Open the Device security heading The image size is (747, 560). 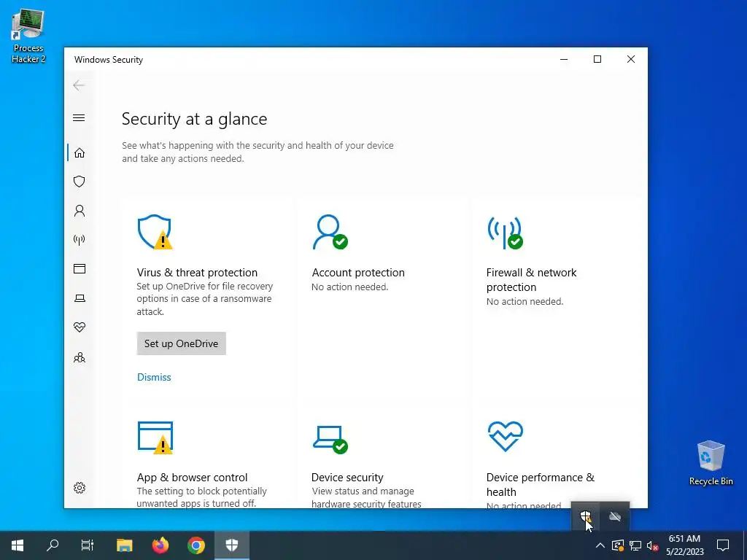click(x=347, y=477)
